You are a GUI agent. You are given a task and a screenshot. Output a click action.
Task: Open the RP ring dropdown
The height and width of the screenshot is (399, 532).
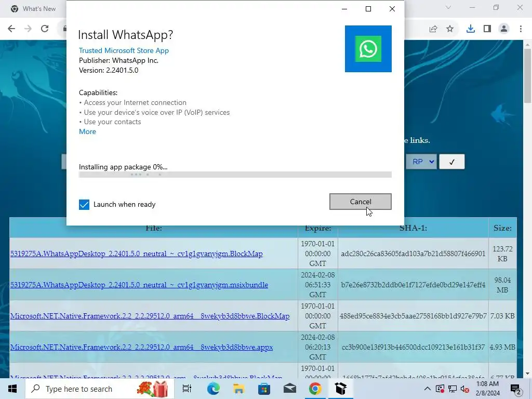(x=421, y=162)
